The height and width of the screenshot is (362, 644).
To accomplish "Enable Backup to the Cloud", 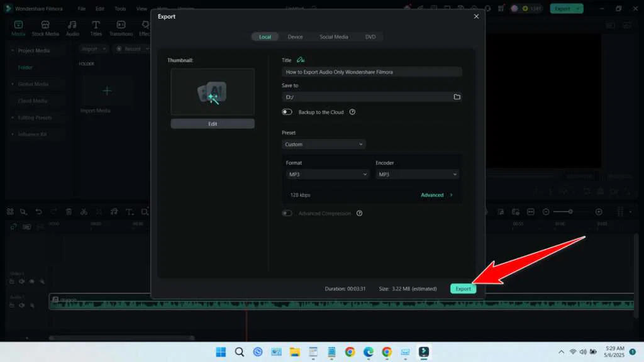I will [x=287, y=111].
